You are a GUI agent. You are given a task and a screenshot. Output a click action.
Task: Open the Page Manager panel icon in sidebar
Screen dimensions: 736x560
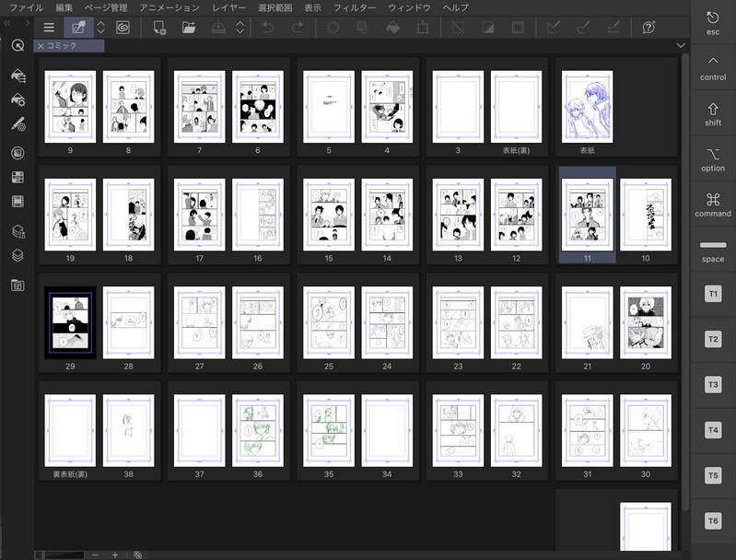18,285
